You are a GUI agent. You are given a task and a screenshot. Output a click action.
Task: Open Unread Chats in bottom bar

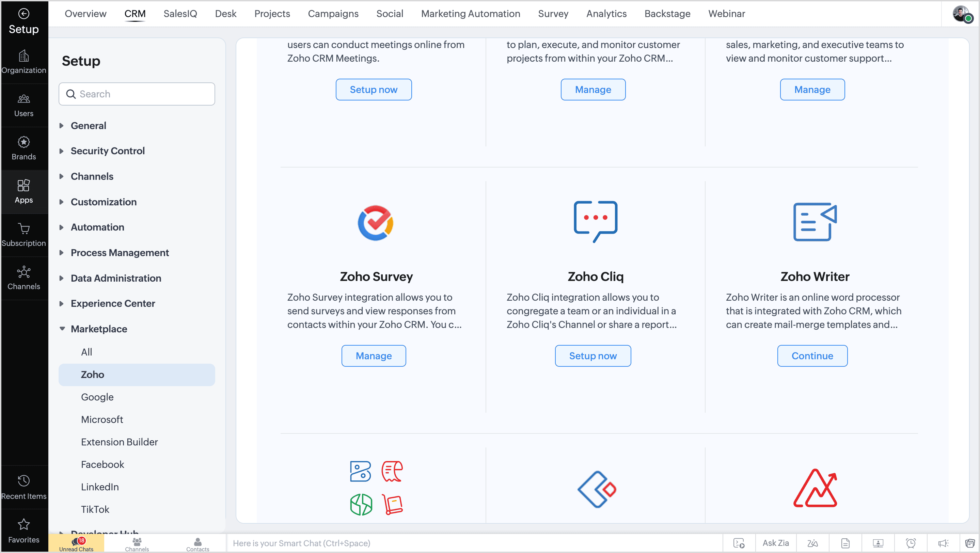pos(76,544)
